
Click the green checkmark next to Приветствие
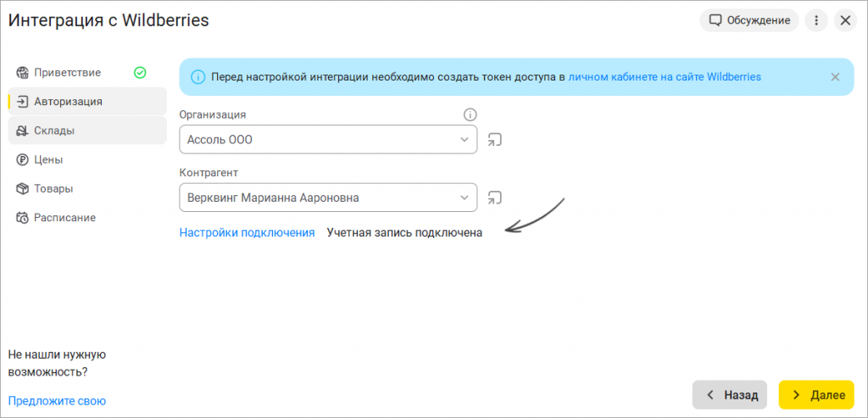coord(140,73)
